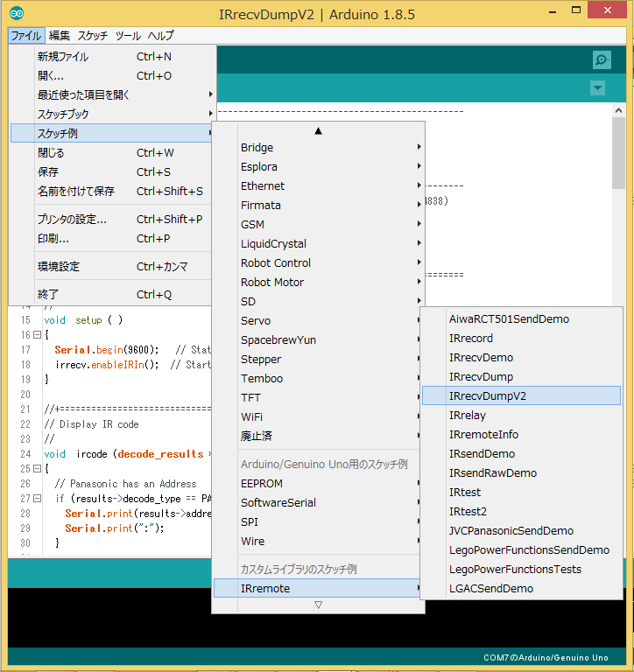Choose 終了 to quit Arduino
Image resolution: width=634 pixels, height=672 pixels.
point(111,294)
